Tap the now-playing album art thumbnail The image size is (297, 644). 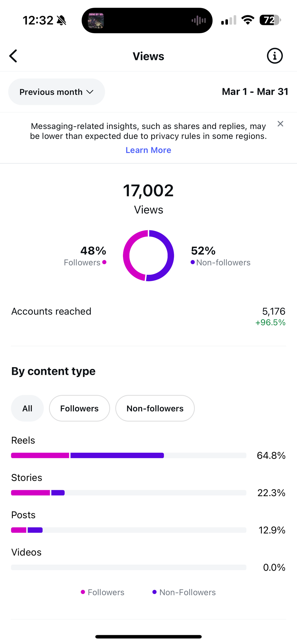(x=96, y=20)
